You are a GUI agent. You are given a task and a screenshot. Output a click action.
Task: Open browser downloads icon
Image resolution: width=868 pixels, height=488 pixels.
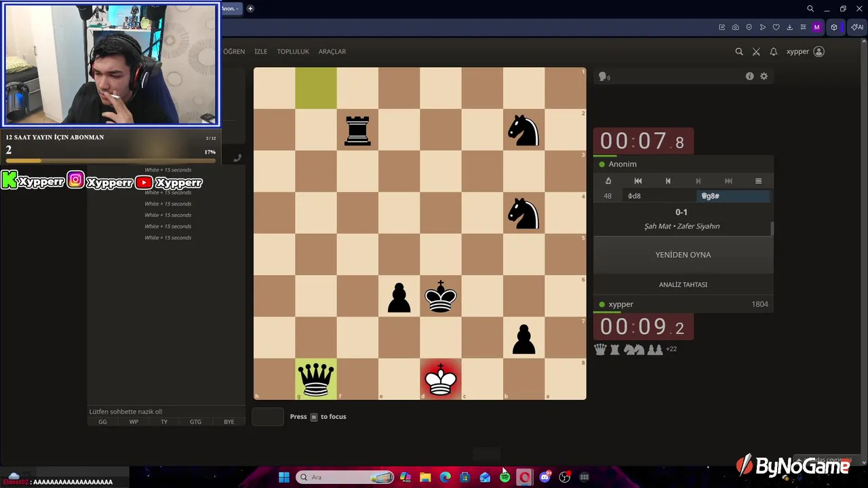click(790, 27)
